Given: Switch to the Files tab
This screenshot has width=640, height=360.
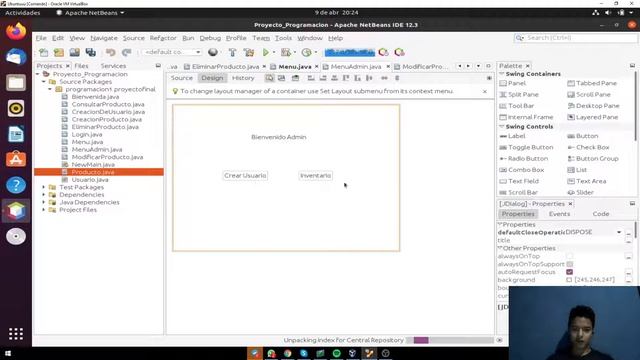Looking at the screenshot, I should pos(81,66).
